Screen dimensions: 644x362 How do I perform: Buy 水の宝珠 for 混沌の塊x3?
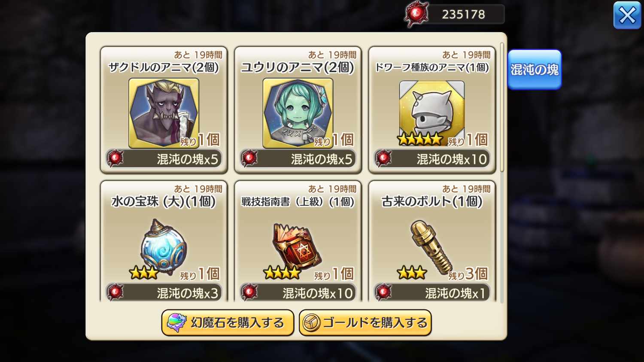pyautogui.click(x=164, y=292)
